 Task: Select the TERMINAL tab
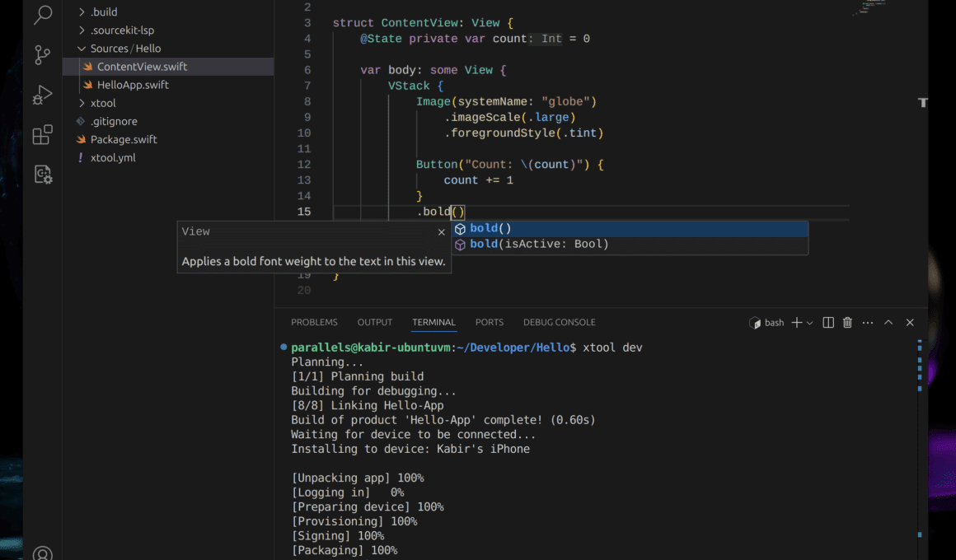point(433,322)
